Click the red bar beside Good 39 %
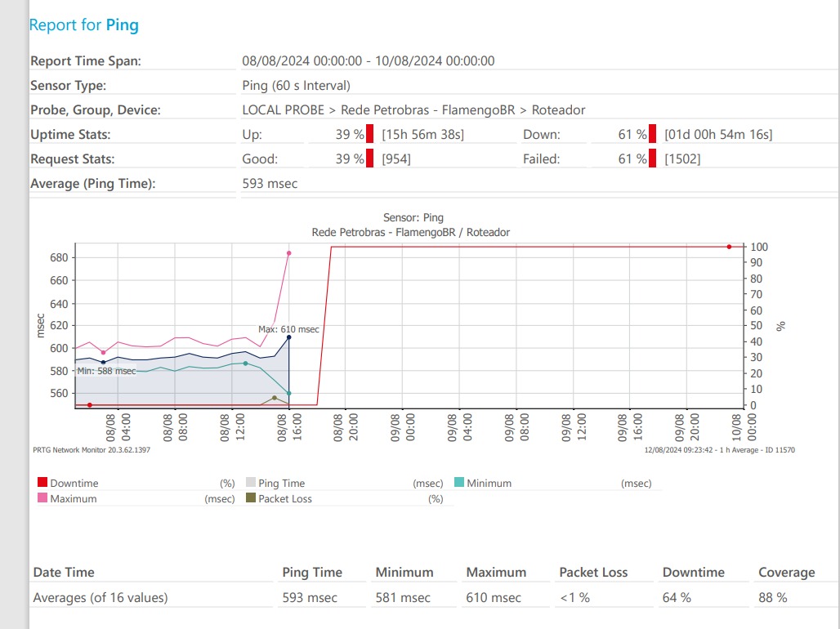 [370, 159]
